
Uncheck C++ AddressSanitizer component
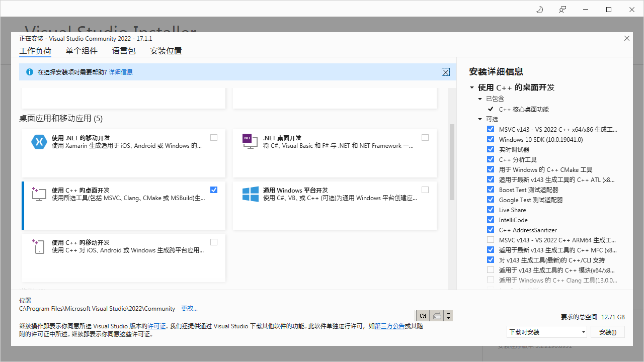pyautogui.click(x=491, y=230)
